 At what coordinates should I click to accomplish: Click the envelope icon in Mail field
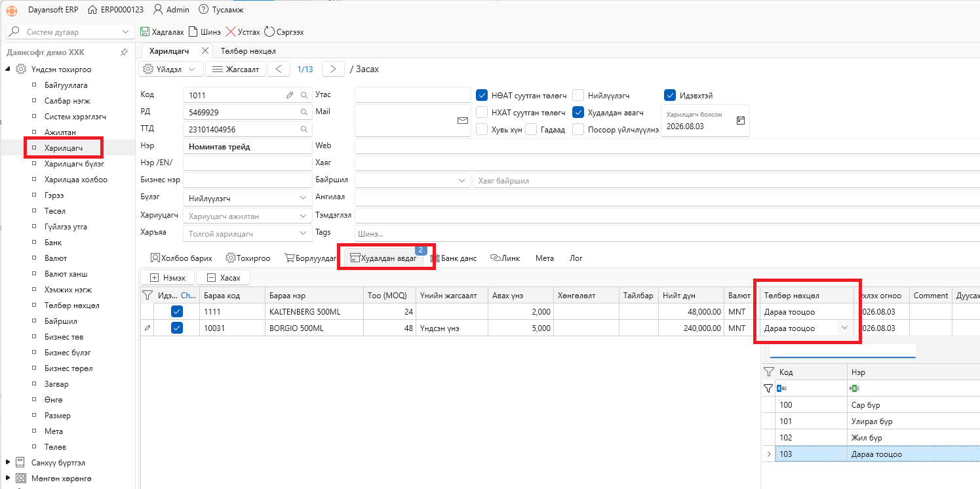[463, 121]
